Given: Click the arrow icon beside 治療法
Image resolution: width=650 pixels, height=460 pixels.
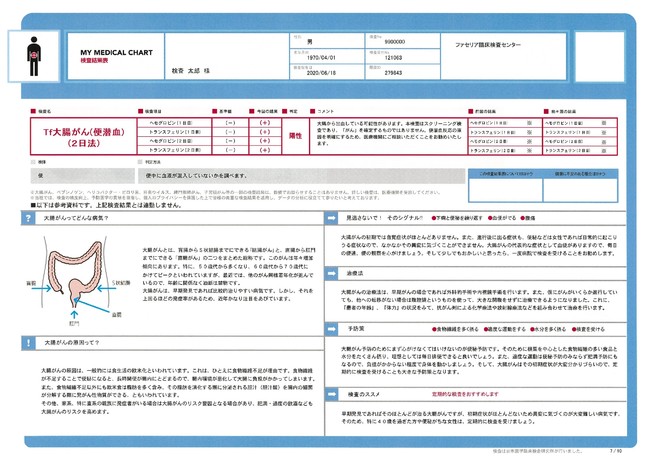Looking at the screenshot, I should pyautogui.click(x=332, y=273).
